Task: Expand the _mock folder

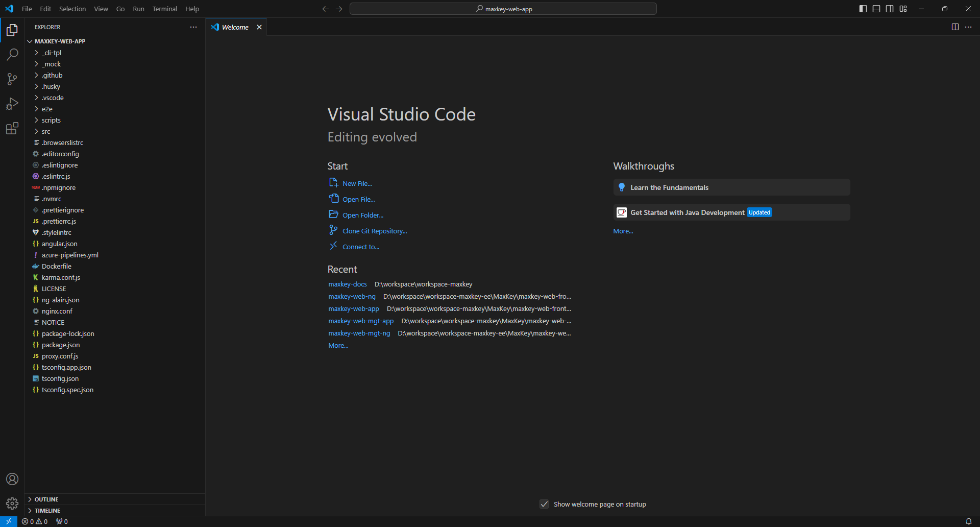Action: pyautogui.click(x=115, y=64)
